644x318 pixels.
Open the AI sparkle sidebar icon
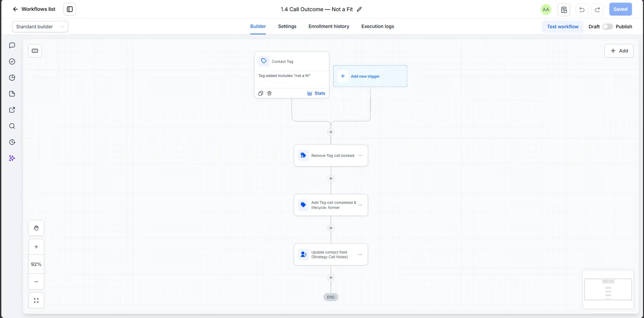[x=12, y=158]
